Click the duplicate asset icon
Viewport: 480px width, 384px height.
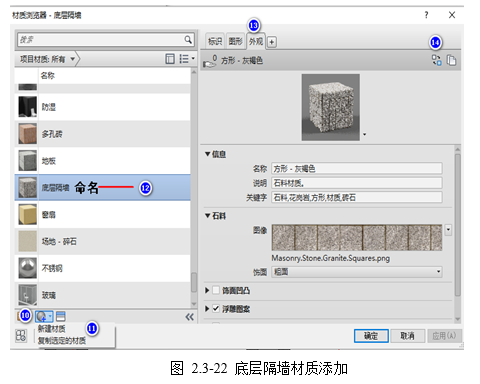click(451, 60)
